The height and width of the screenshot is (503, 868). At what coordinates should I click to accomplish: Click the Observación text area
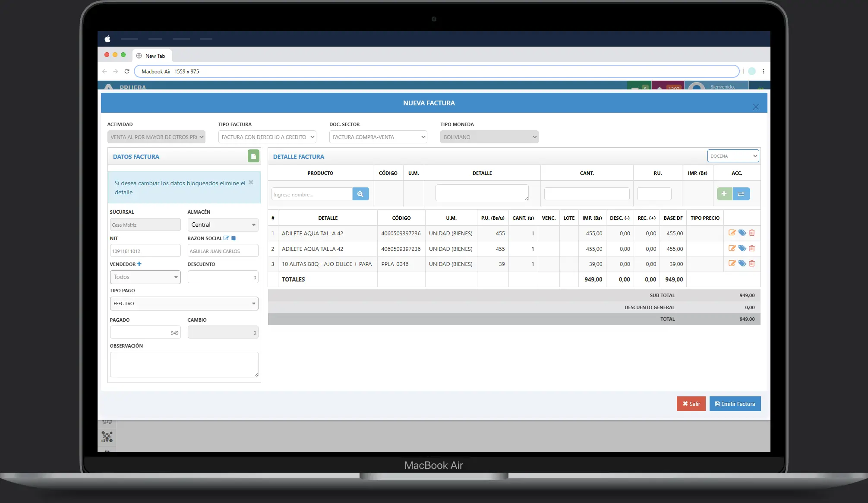click(184, 364)
